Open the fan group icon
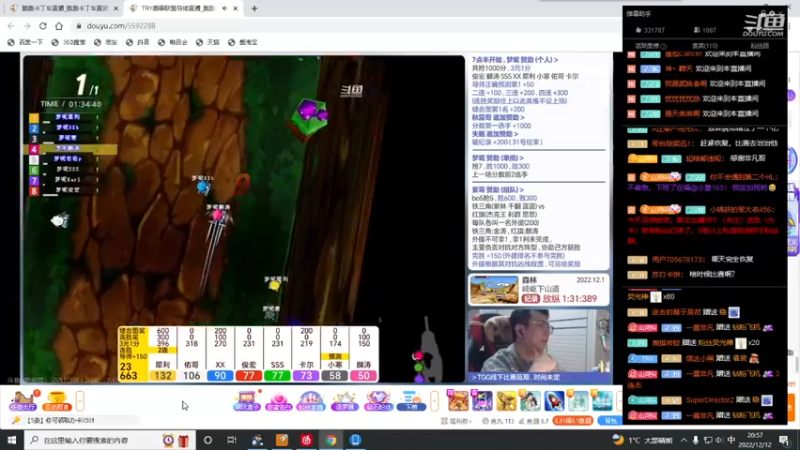This screenshot has width=800, height=450. (311, 401)
